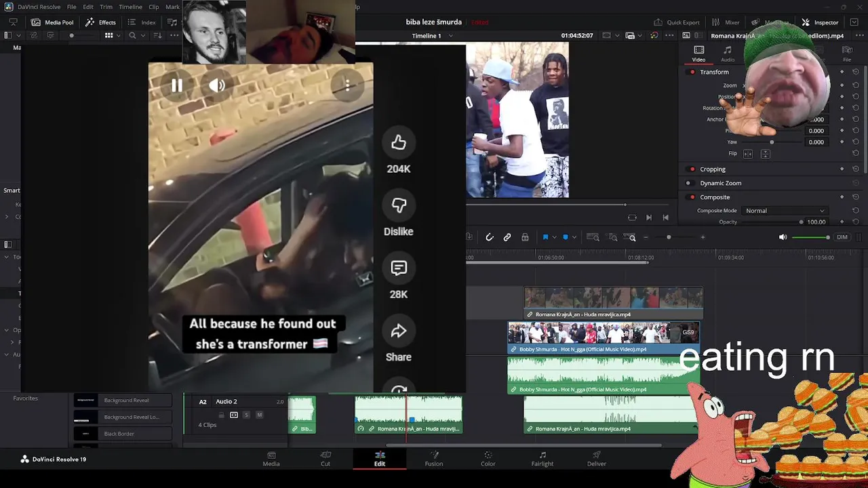Toggle the Inspector panel
This screenshot has width=868, height=488.
pyautogui.click(x=820, y=22)
